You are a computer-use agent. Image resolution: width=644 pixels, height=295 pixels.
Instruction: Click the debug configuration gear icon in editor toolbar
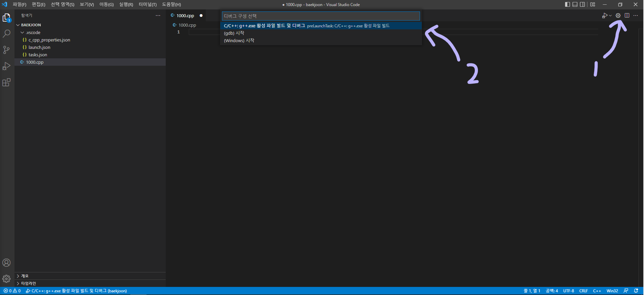pos(618,16)
